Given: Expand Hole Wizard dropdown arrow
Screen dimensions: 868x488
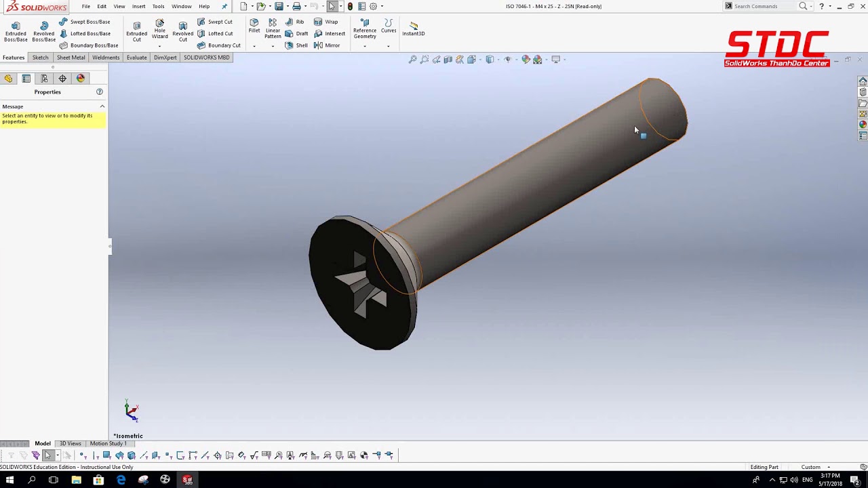Looking at the screenshot, I should point(159,46).
